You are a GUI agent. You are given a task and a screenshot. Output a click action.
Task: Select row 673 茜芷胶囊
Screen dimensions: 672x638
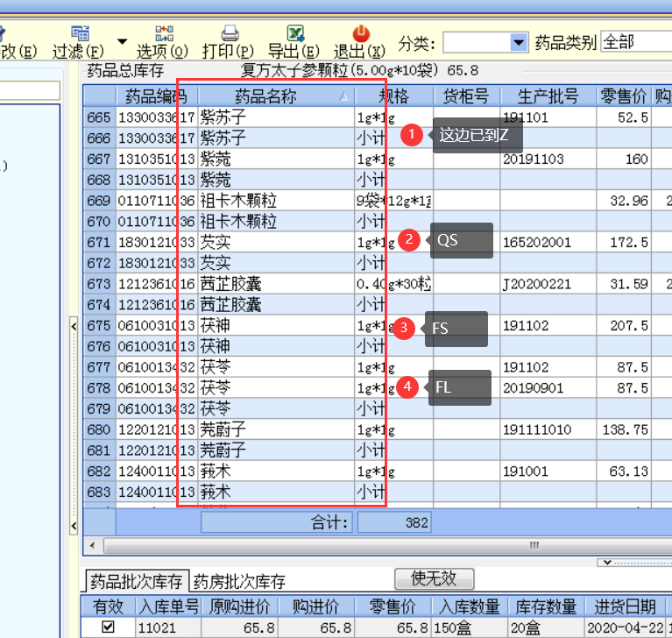[x=377, y=283]
